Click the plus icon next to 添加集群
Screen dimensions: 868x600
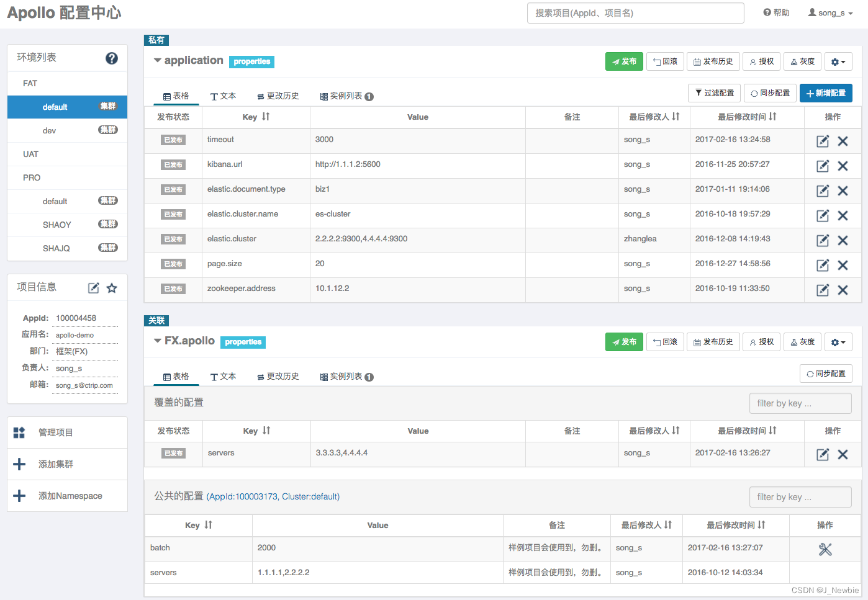[x=20, y=464]
